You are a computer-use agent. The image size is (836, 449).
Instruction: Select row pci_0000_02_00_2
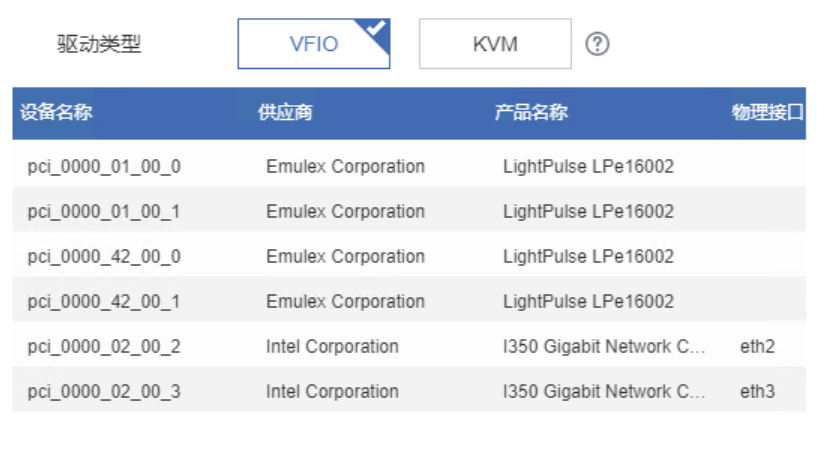[x=104, y=347]
